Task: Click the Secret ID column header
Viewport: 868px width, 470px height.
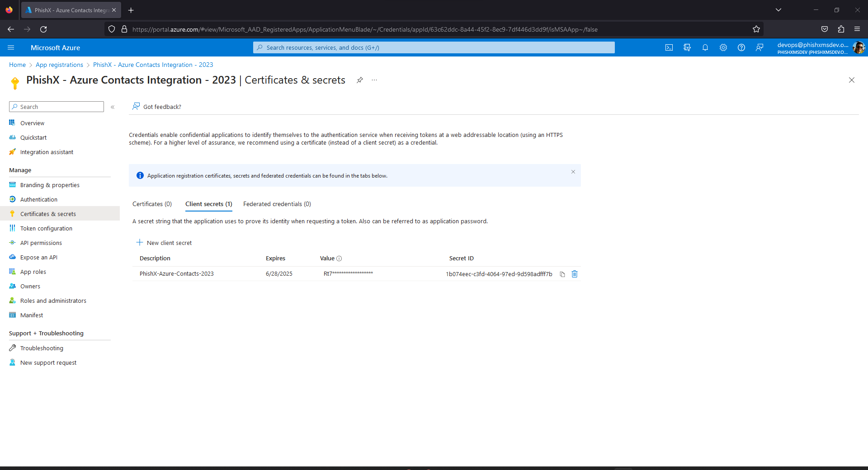Action: [462, 258]
